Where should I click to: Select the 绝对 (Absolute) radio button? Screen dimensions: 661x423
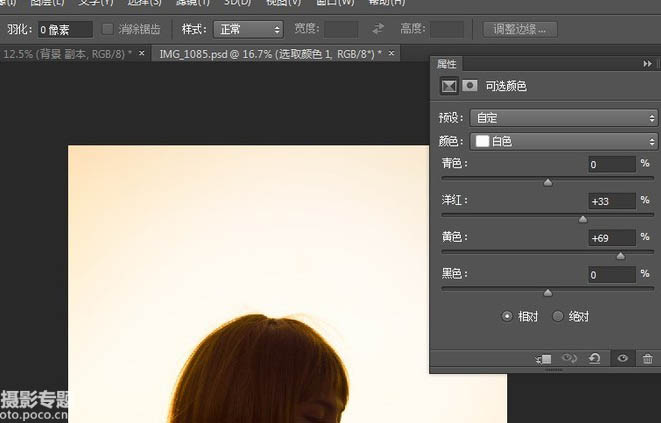558,316
